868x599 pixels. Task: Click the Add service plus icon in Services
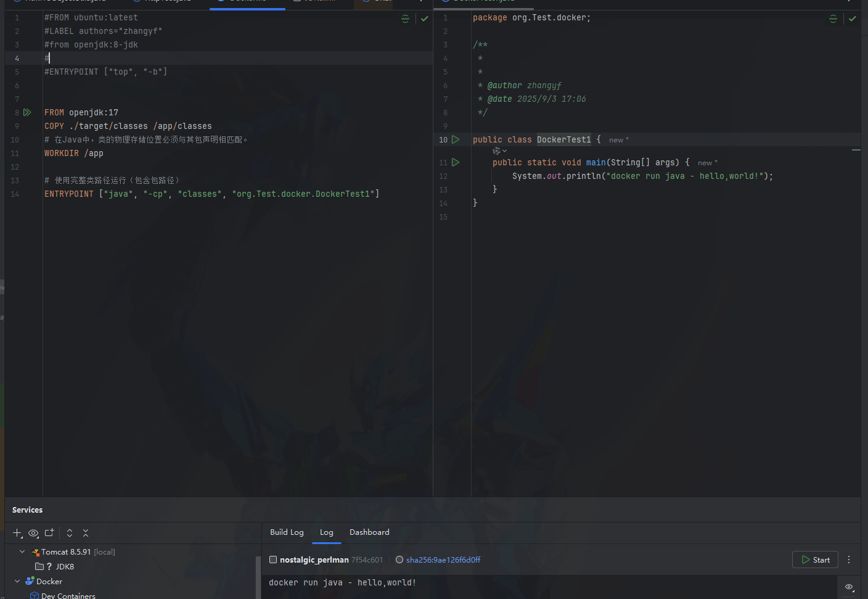pos(16,533)
